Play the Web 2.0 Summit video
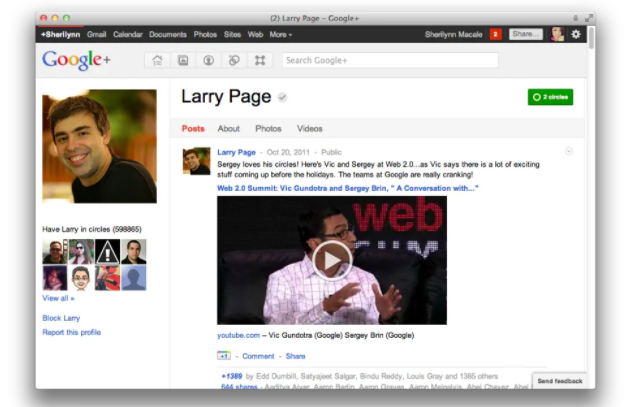The width and height of the screenshot is (626, 407). pos(331,260)
